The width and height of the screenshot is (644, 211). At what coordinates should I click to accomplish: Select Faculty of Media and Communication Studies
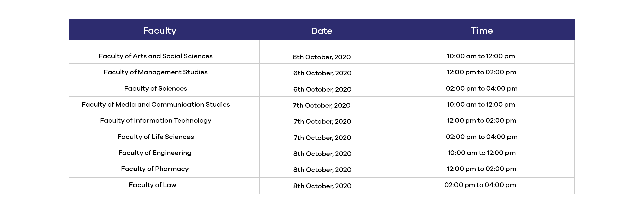[x=156, y=104]
